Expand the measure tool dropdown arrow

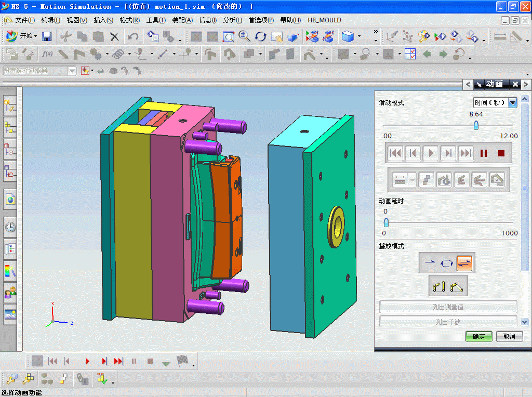tap(412, 180)
